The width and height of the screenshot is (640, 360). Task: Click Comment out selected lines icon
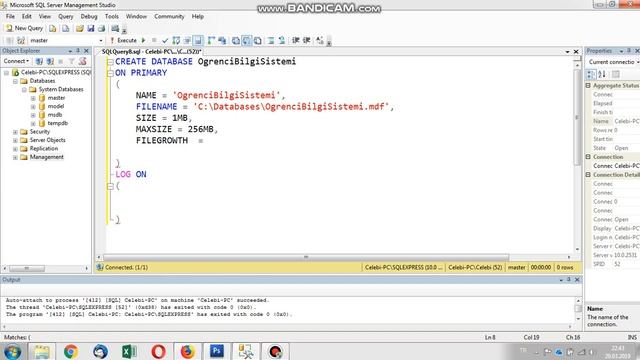[x=271, y=40]
